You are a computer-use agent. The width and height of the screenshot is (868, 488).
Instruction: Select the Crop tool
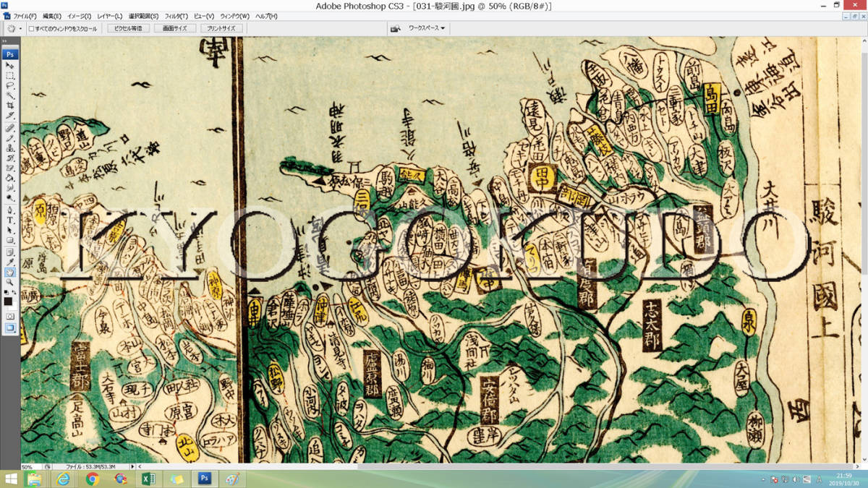(x=10, y=106)
